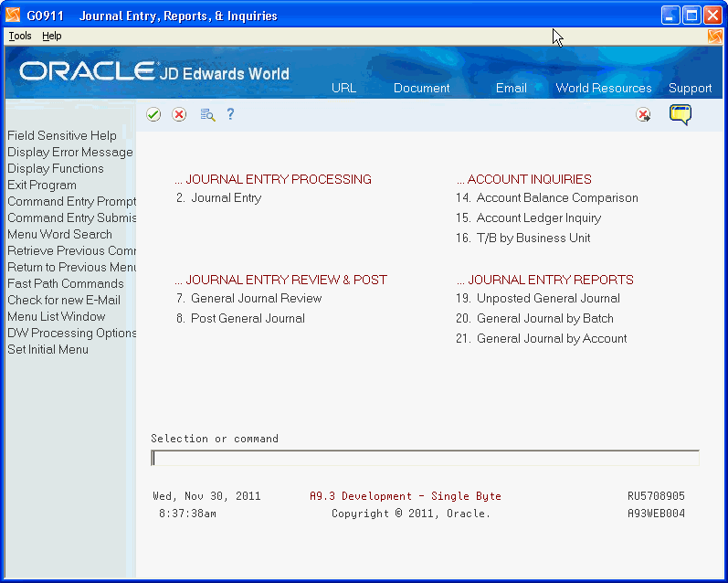Minimize the G0911 window

(670, 16)
